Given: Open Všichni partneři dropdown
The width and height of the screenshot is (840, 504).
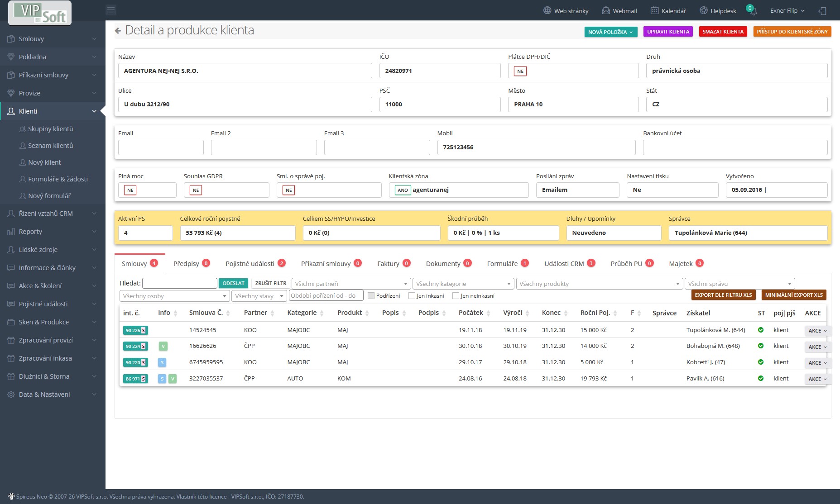Looking at the screenshot, I should point(351,284).
